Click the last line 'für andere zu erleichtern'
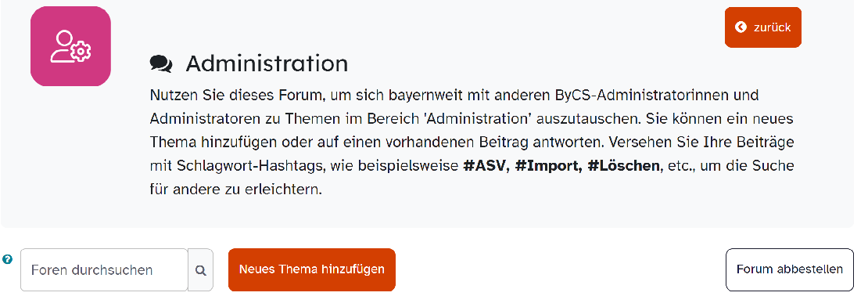The width and height of the screenshot is (868, 307). point(236,190)
